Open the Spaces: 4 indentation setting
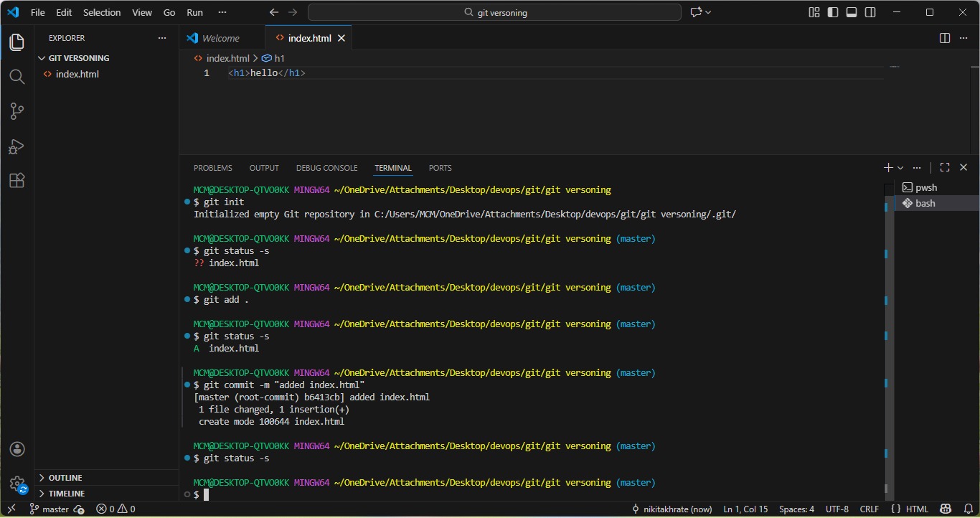Image resolution: width=980 pixels, height=518 pixels. [x=796, y=509]
